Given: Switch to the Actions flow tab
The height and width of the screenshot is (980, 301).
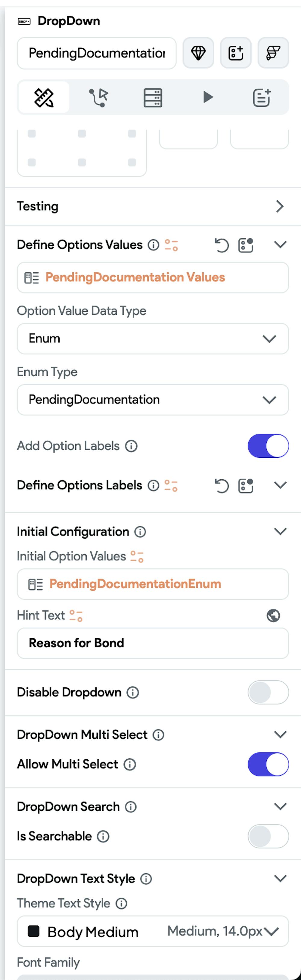Looking at the screenshot, I should [x=99, y=97].
